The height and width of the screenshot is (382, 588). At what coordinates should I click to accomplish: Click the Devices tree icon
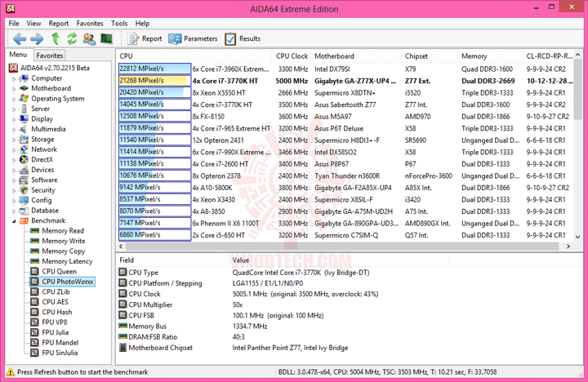pyautogui.click(x=24, y=170)
